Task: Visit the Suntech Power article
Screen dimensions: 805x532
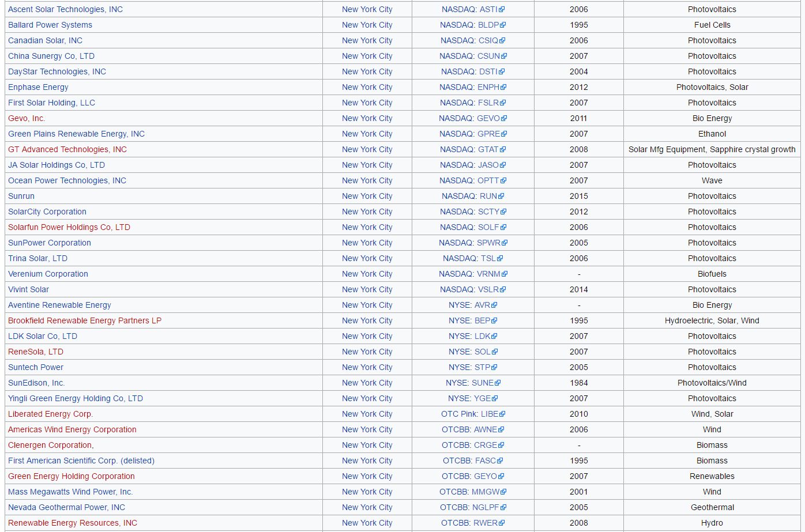Action: [x=36, y=367]
